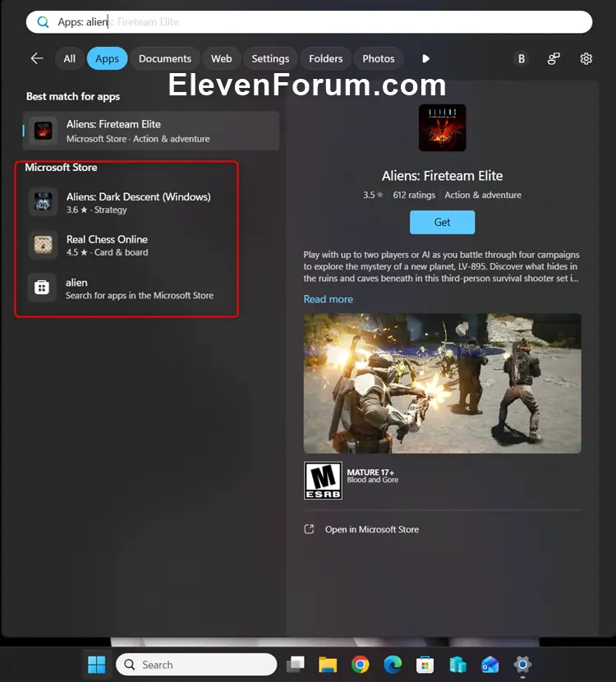
Task: Click the Aliens: Fireteam Elite cover art
Action: point(442,127)
